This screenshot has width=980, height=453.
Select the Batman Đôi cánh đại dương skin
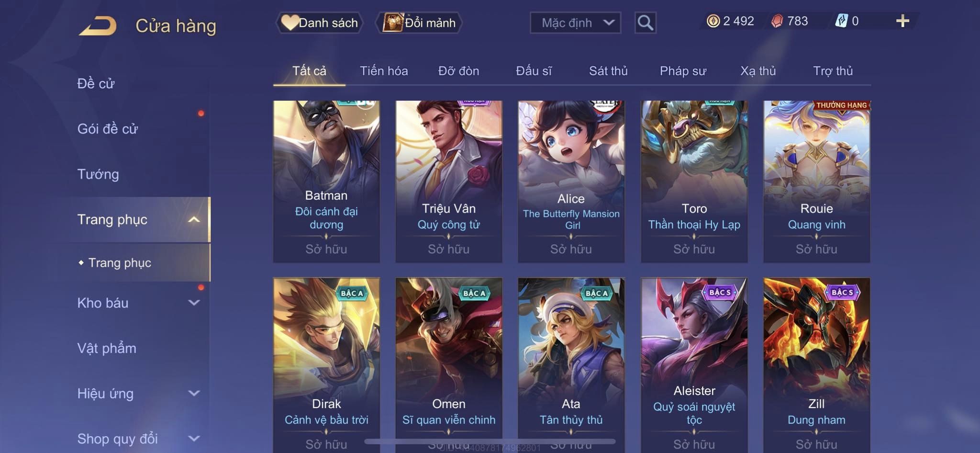(x=326, y=181)
